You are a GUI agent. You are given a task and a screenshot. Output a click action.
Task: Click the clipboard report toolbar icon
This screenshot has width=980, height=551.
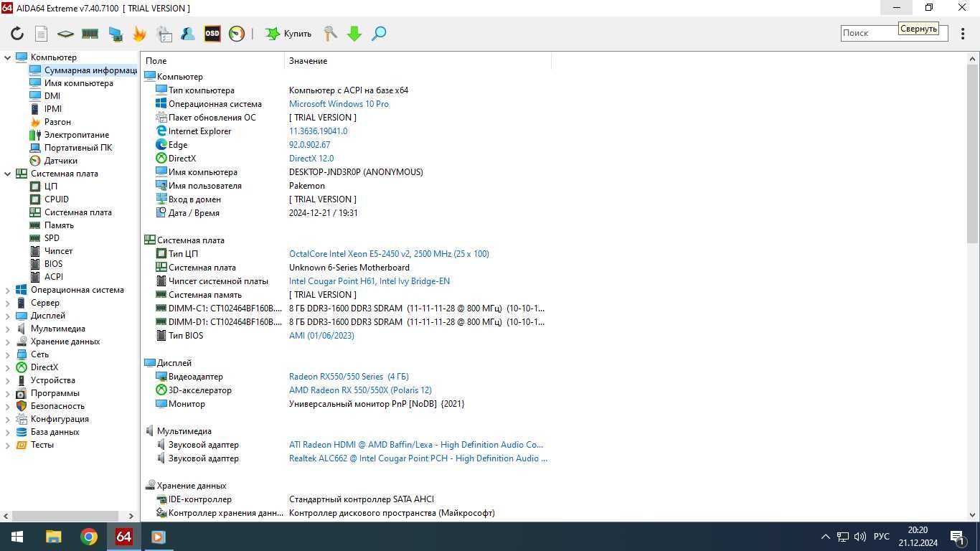click(x=164, y=34)
